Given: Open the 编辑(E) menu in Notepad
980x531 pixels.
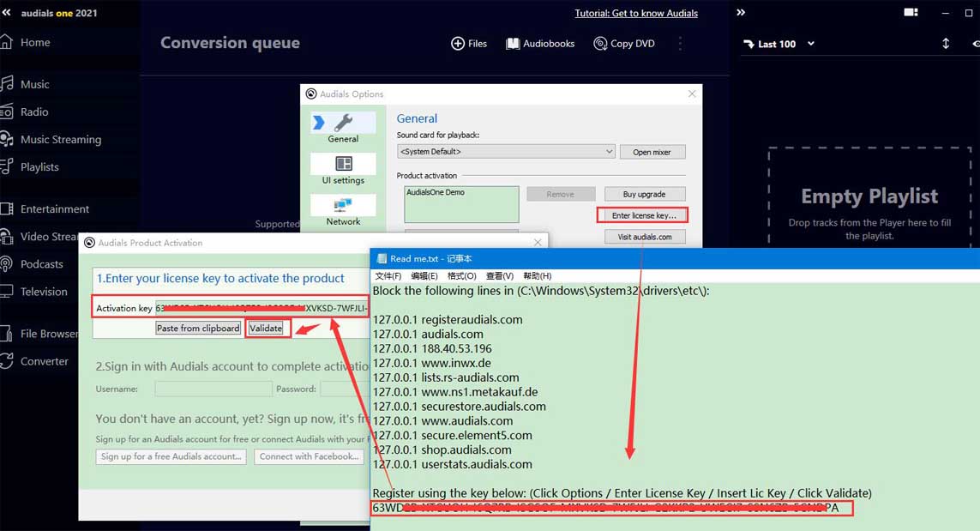Looking at the screenshot, I should coord(424,276).
